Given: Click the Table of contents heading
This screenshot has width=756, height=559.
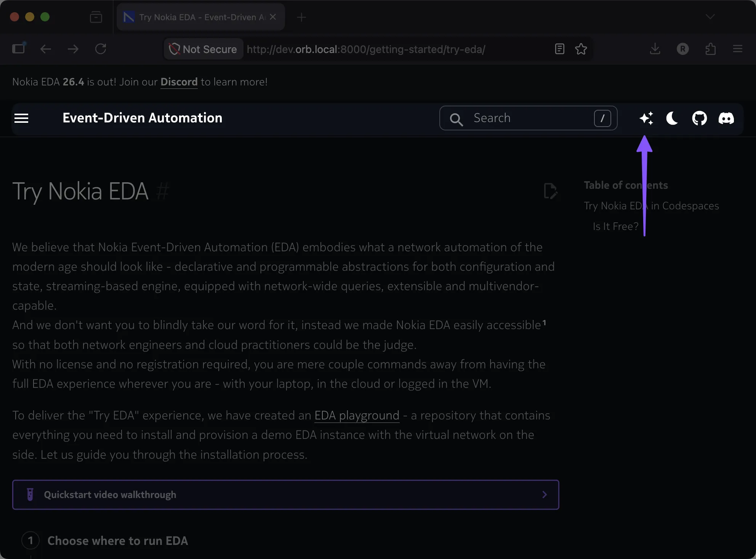Looking at the screenshot, I should pyautogui.click(x=626, y=185).
